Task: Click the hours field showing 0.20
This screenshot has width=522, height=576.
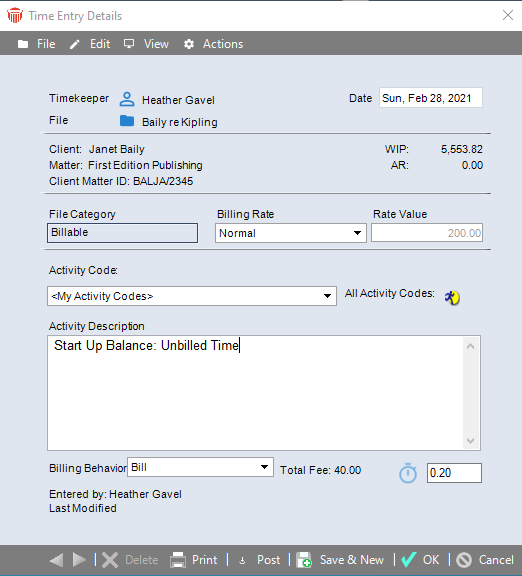Action: tap(454, 473)
